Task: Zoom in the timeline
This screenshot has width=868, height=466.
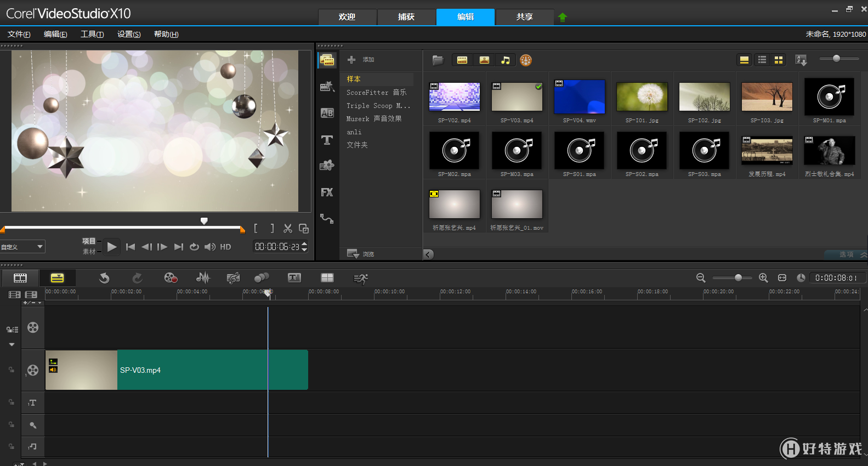Action: tap(763, 278)
